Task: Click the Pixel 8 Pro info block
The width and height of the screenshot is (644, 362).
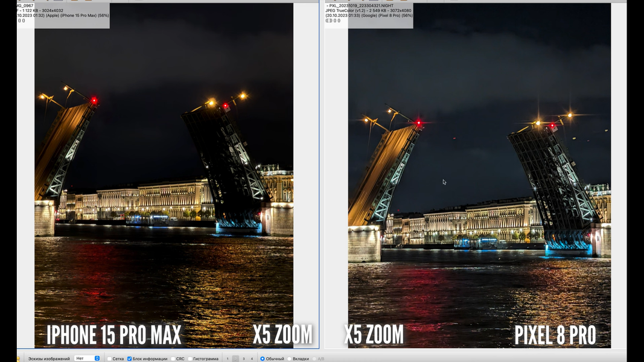Action: click(x=369, y=16)
